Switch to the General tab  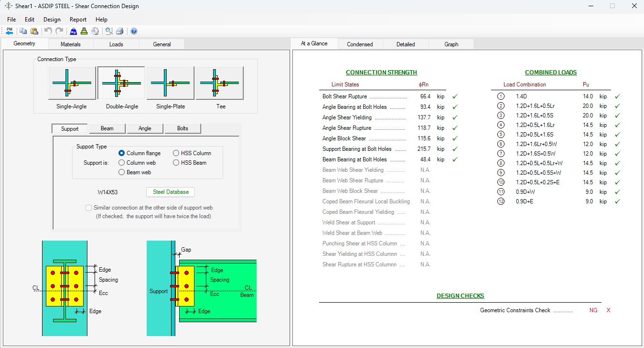[x=162, y=44]
